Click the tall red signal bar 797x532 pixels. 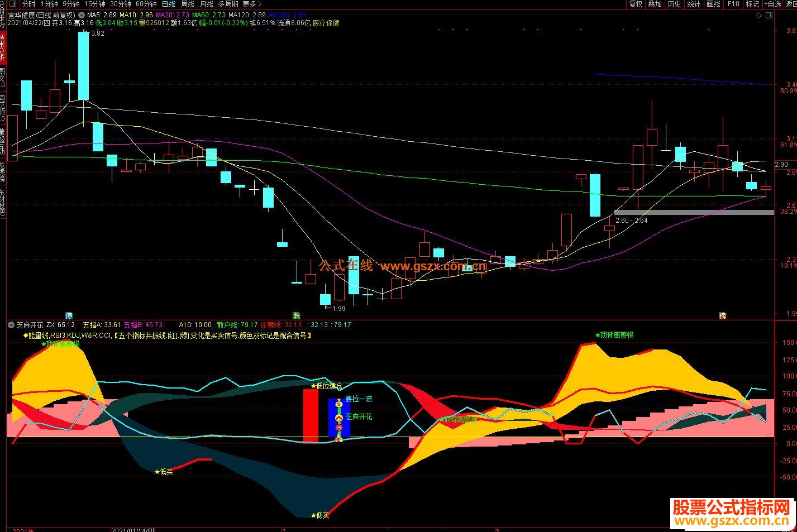point(311,416)
